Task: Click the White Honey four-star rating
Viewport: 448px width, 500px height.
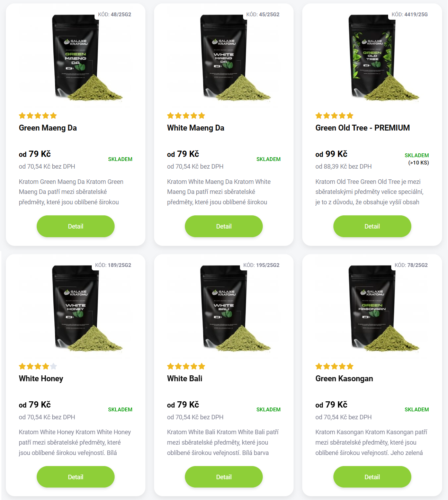Action: 38,366
